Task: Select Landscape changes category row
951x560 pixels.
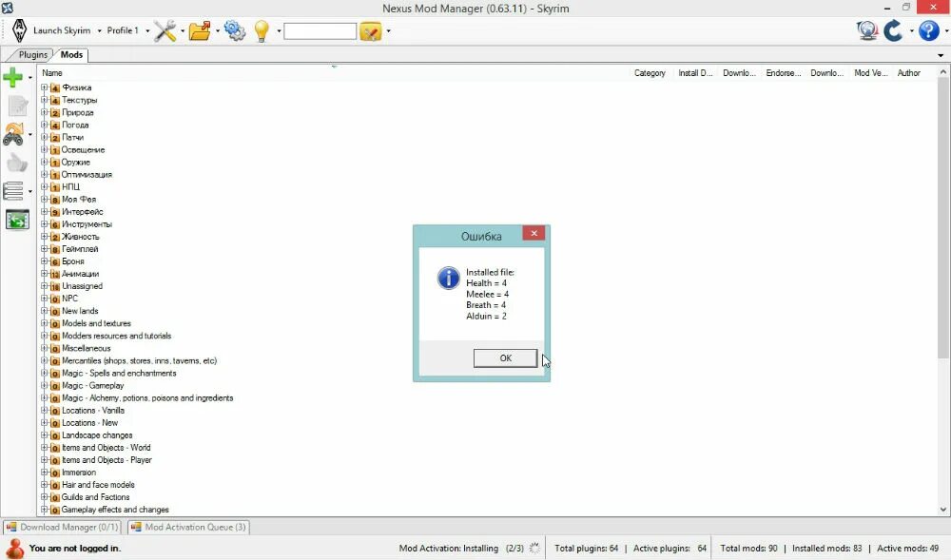Action: click(97, 435)
